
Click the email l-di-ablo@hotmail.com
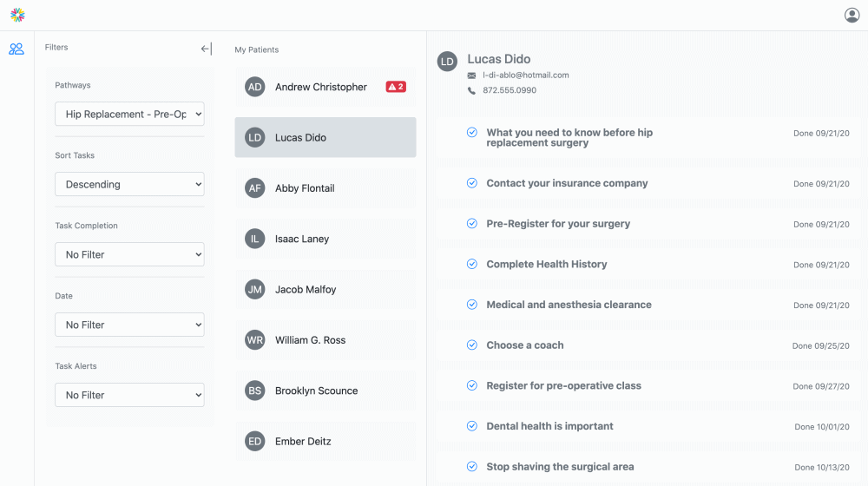[525, 76]
